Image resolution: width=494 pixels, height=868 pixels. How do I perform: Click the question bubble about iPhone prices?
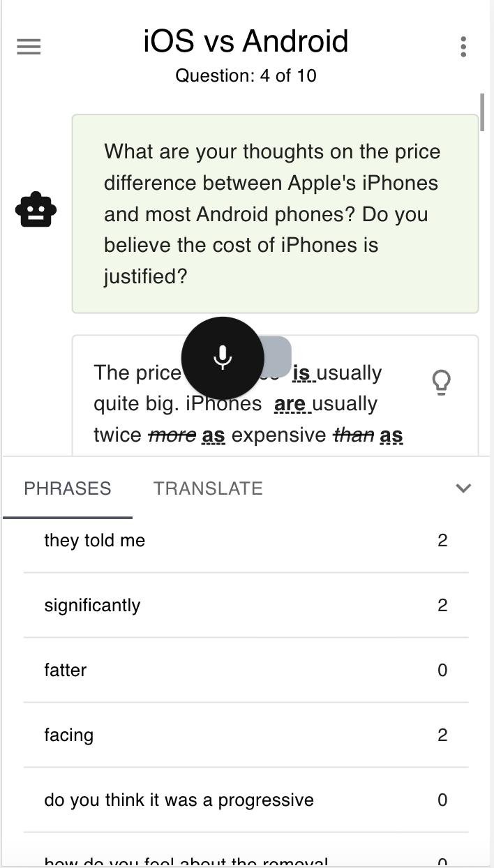pyautogui.click(x=275, y=214)
